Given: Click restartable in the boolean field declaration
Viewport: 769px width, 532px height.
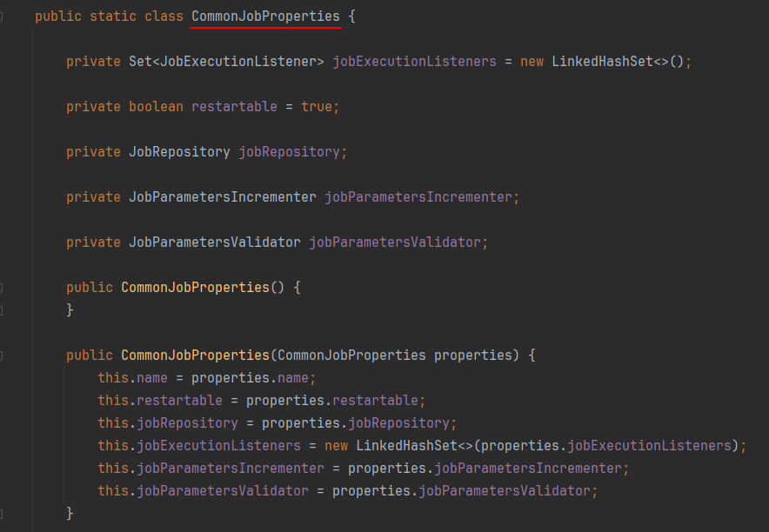Looking at the screenshot, I should coord(234,107).
